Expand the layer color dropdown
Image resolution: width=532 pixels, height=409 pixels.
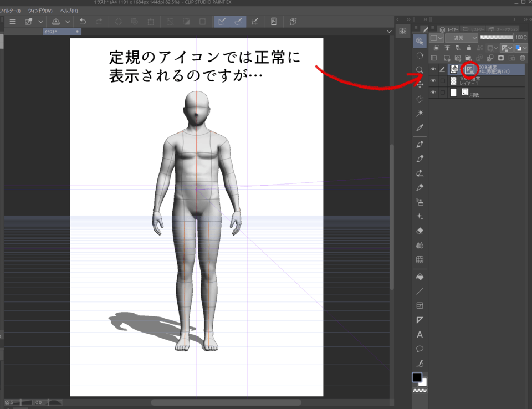coord(525,48)
